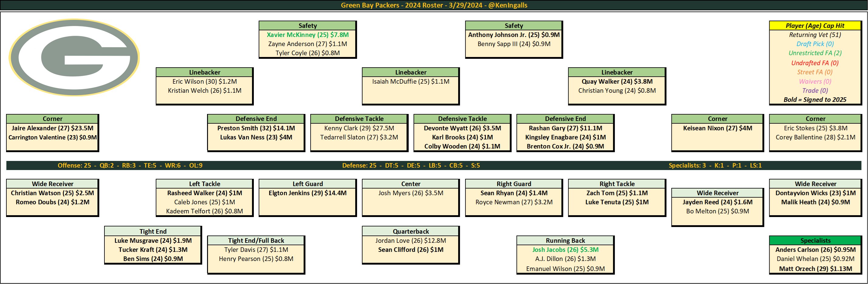
Task: Click Elgton Jenkins (29) $14.4M row
Action: tap(308, 193)
